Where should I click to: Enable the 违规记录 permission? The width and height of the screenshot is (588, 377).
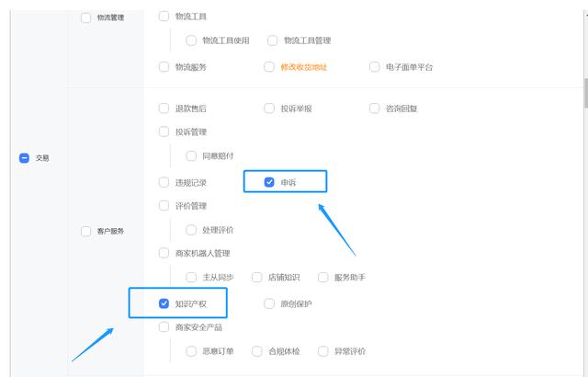[164, 182]
